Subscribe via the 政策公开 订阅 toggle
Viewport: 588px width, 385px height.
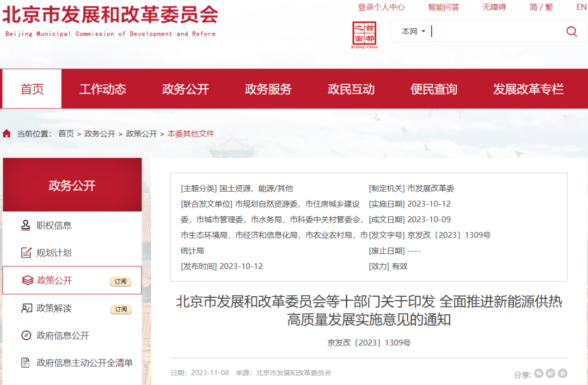[122, 282]
